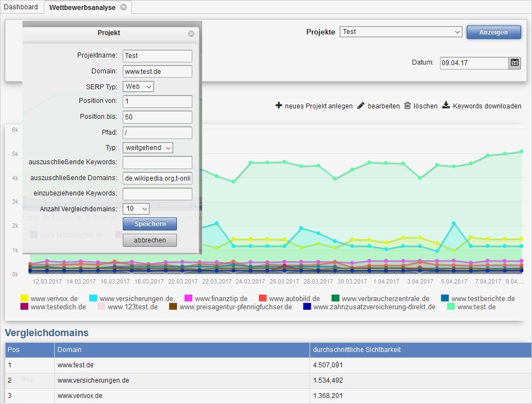Click the abbrechen button
This screenshot has height=404, width=532.
150,240
